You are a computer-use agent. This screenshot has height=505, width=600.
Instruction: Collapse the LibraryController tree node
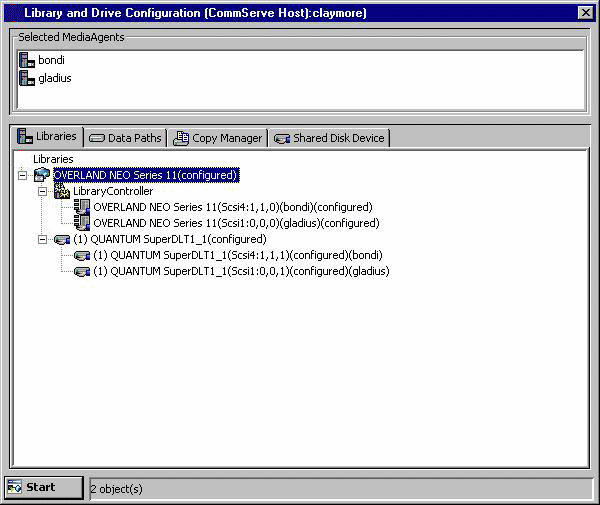coord(43,191)
